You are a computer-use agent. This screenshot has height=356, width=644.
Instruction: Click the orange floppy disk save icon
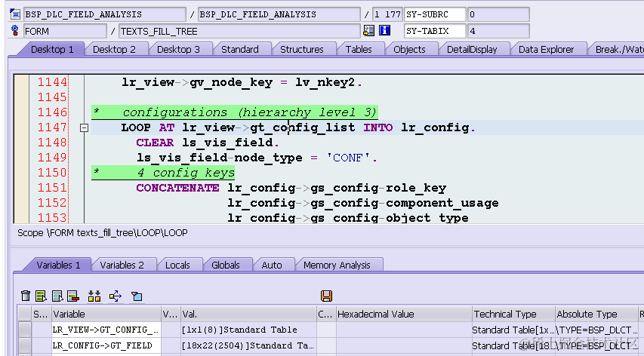(x=326, y=296)
